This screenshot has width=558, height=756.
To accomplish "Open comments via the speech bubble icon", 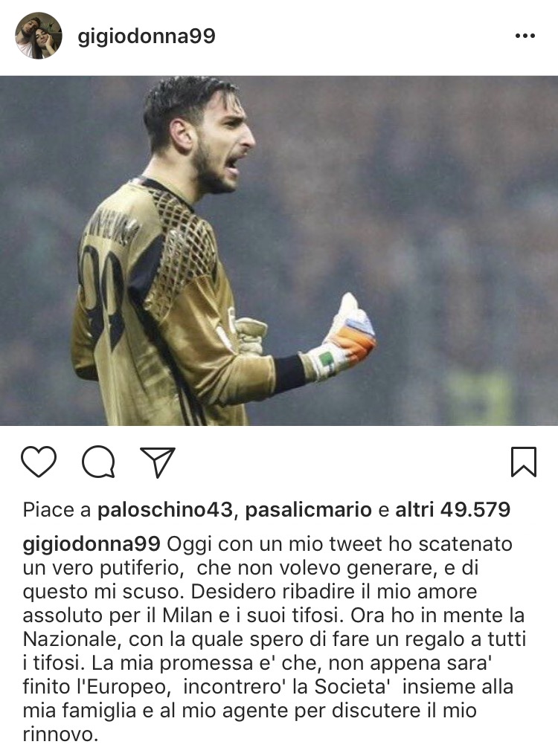I will 98,462.
